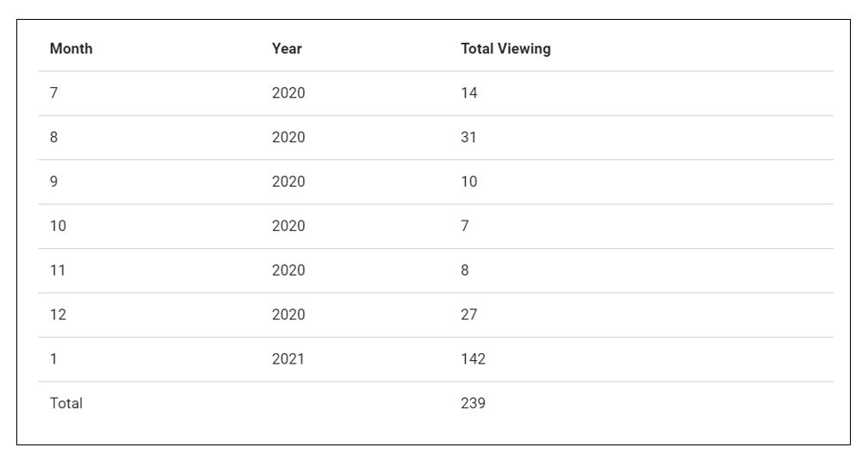
Task: Click the year 2021 cell
Action: [x=288, y=359]
